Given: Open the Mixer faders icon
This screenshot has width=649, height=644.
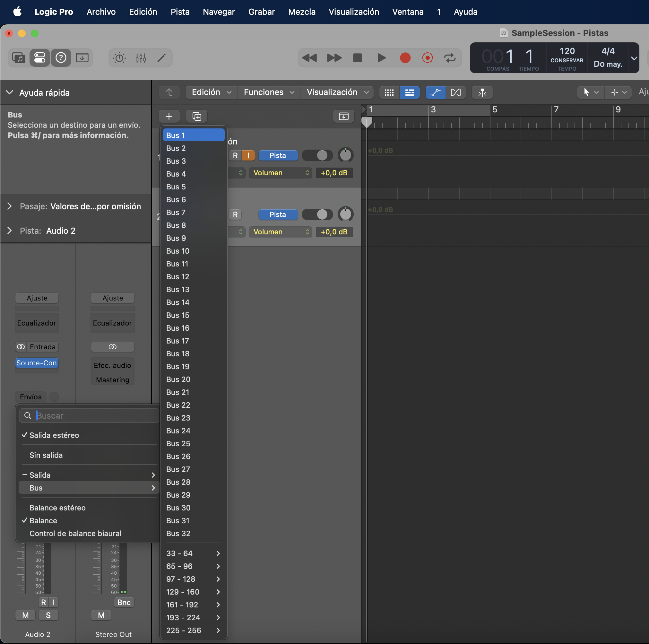Looking at the screenshot, I should [x=141, y=58].
